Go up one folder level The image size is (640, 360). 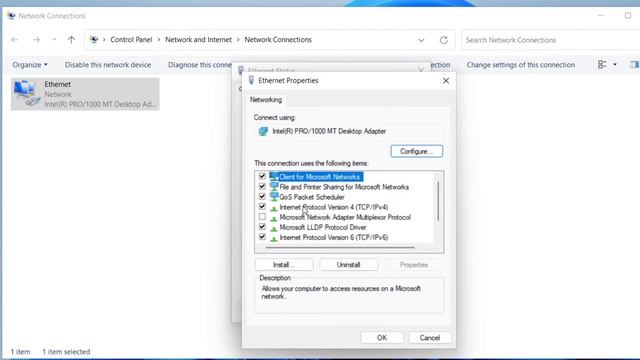click(71, 40)
